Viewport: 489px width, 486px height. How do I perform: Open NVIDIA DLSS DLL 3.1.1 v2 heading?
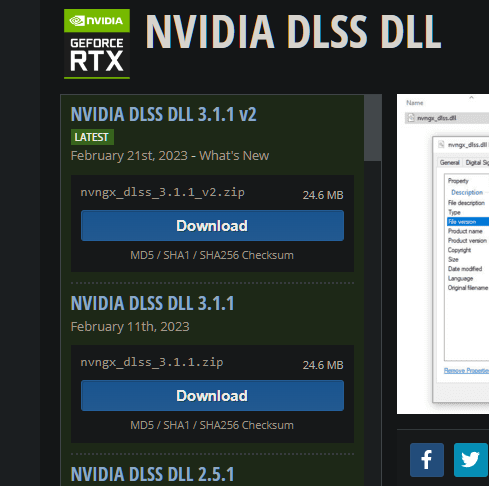(x=164, y=114)
